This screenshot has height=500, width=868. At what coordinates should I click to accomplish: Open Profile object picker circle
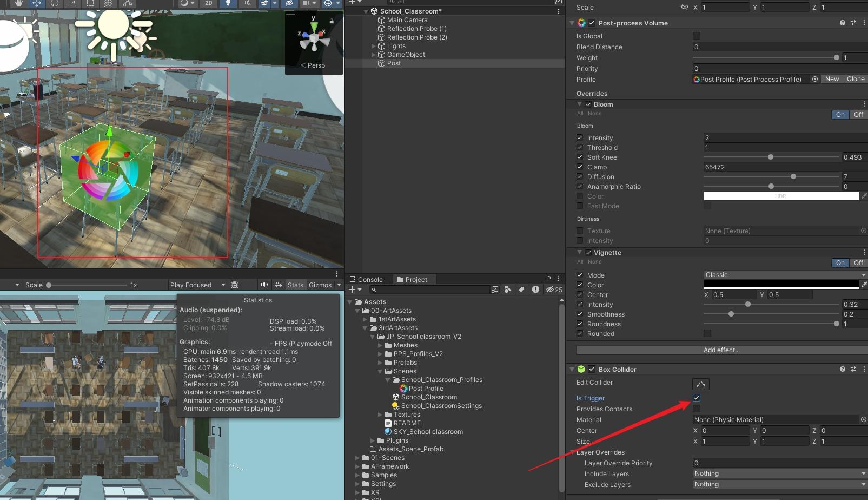click(815, 79)
